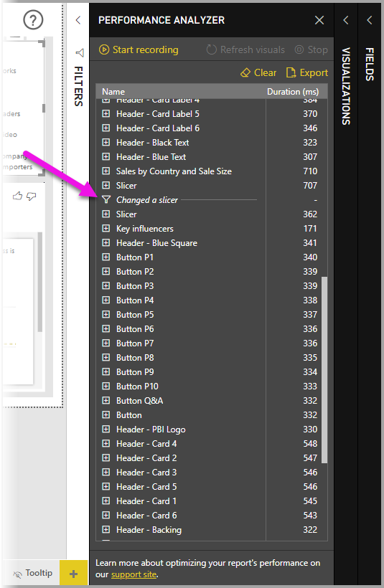384x588 pixels.
Task: Click the filter icon beside Changed a slicer
Action: point(106,200)
